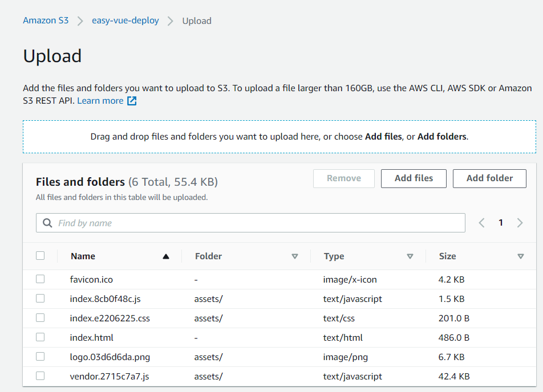Expand the Size column filter options
This screenshot has width=543, height=392.
[521, 256]
